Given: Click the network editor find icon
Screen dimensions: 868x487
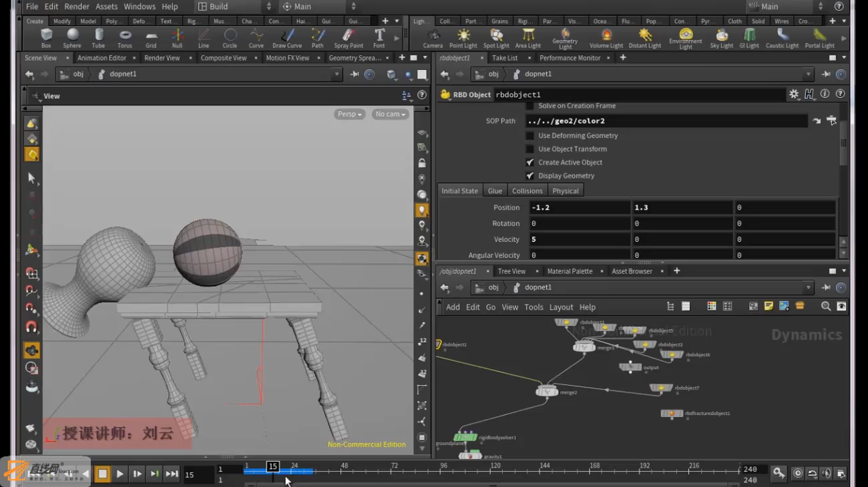Looking at the screenshot, I should click(826, 306).
